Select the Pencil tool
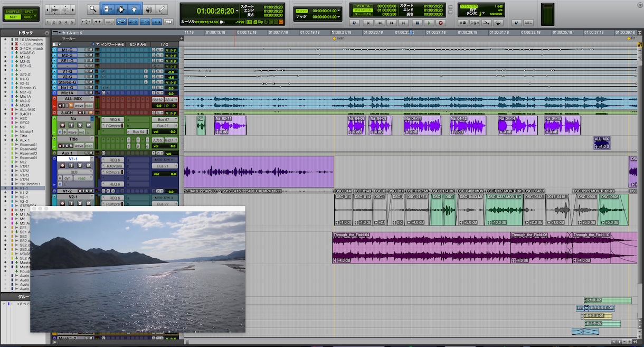This screenshot has height=347, width=644. (162, 9)
